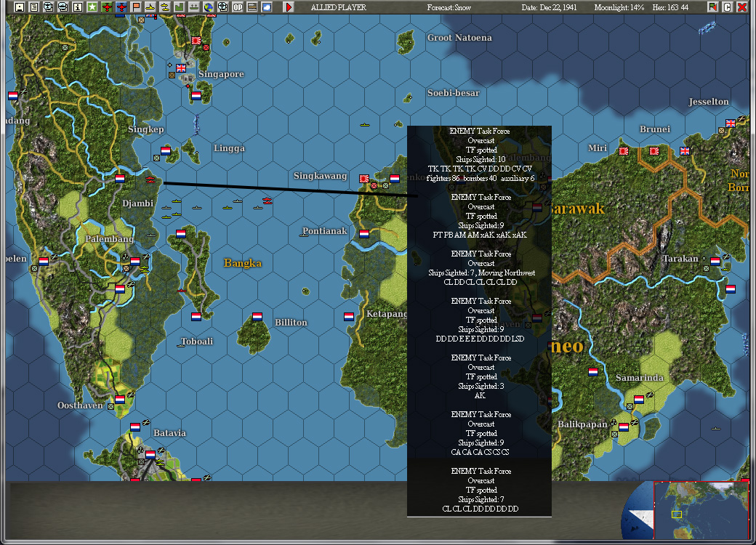The height and width of the screenshot is (545, 756).
Task: Click the railroad track toolbar icon
Action: (x=252, y=7)
